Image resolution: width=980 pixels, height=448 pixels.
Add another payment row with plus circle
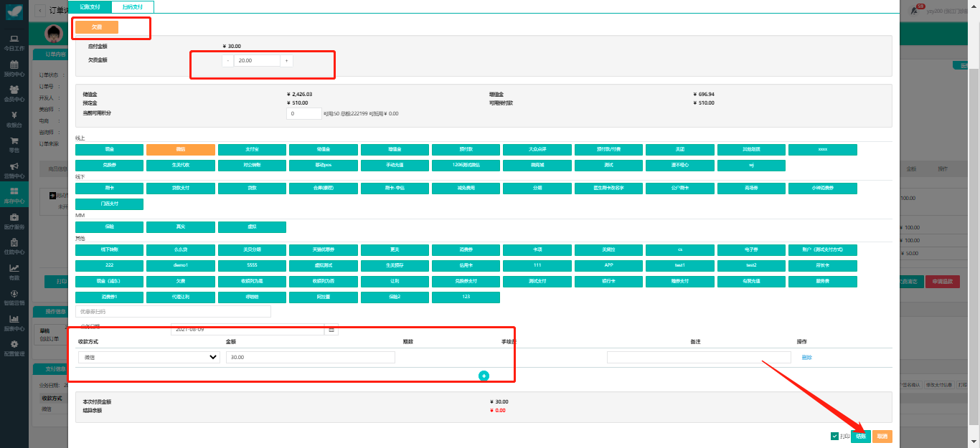[484, 376]
